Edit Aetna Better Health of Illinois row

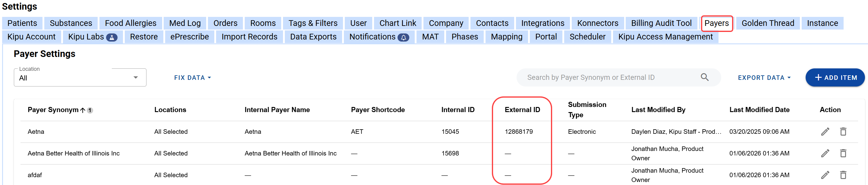pos(825,153)
